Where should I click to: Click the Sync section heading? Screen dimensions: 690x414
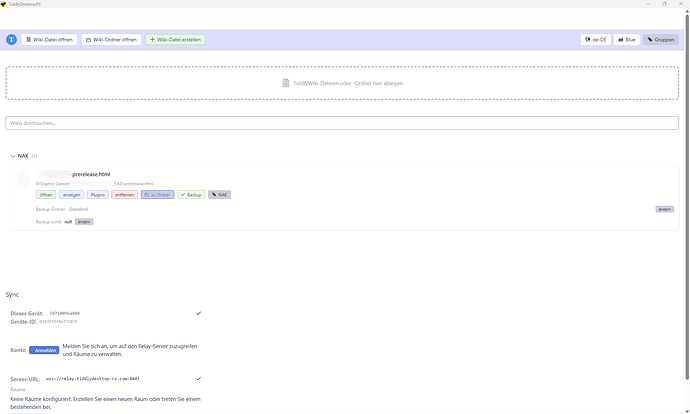point(12,295)
